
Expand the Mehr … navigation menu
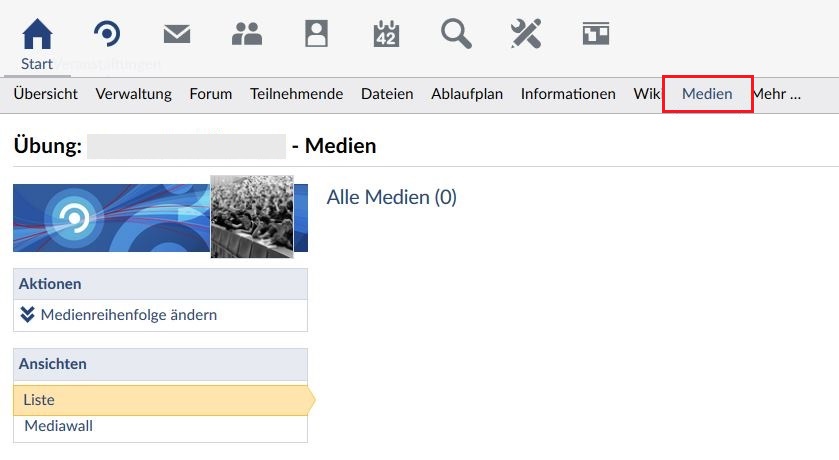click(776, 94)
